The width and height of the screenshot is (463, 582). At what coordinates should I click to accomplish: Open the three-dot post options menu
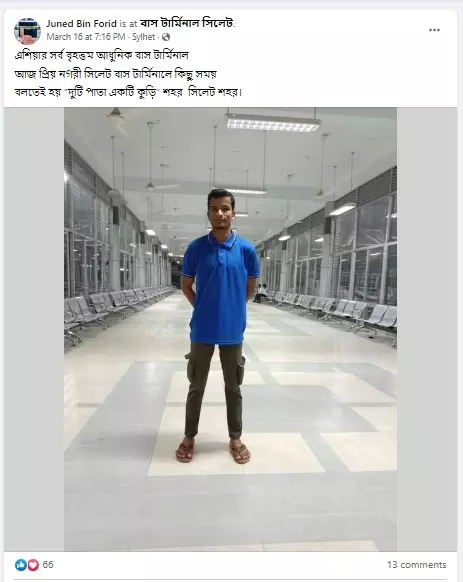point(434,30)
